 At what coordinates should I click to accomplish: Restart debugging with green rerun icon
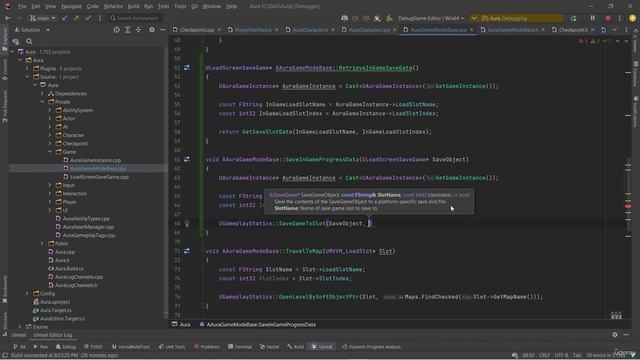point(574,18)
